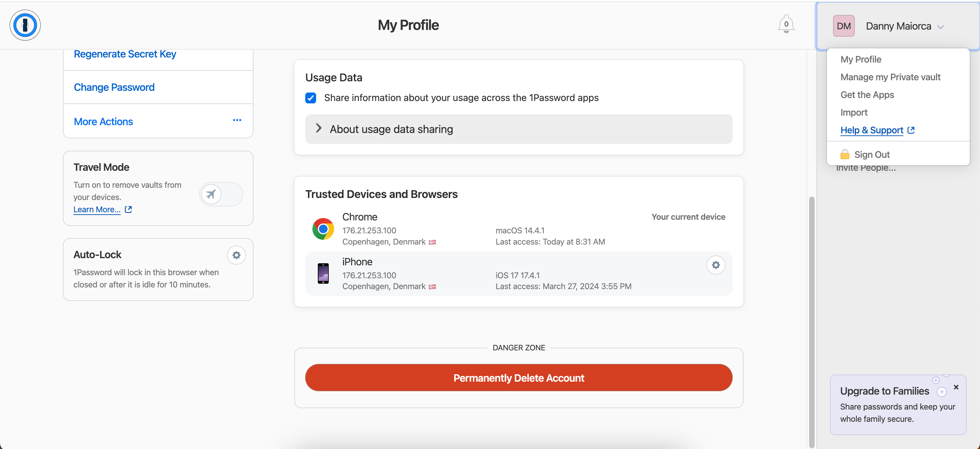This screenshot has width=980, height=449.
Task: Click Permanently Delete Account button
Action: click(519, 378)
